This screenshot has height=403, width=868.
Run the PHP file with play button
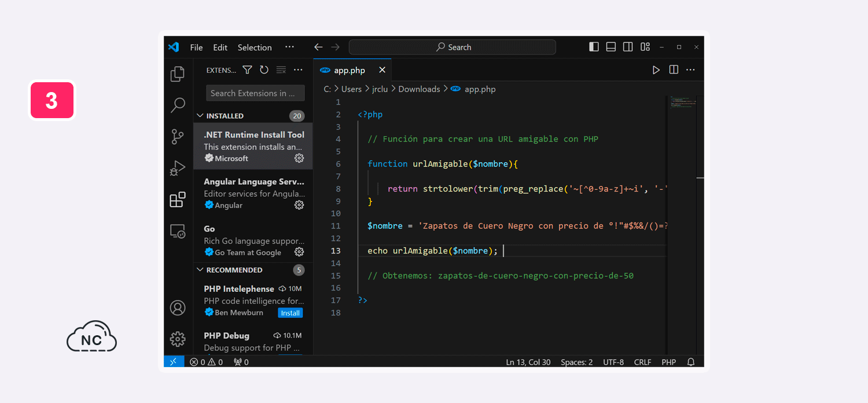(656, 70)
